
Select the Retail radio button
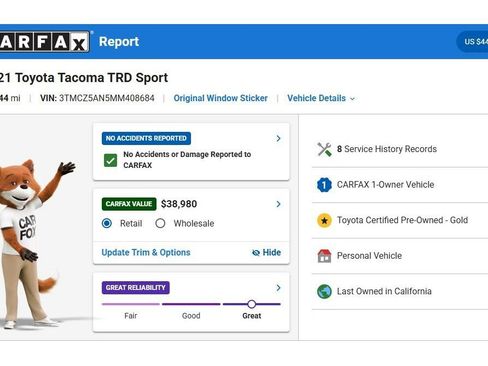pos(107,223)
